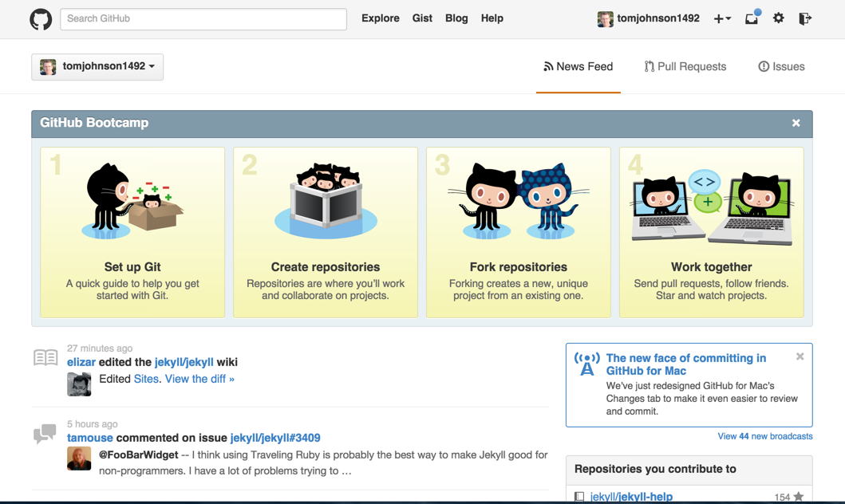Screen dimensions: 845x504
Task: Click the GitHub Octocat logo
Action: [x=41, y=19]
